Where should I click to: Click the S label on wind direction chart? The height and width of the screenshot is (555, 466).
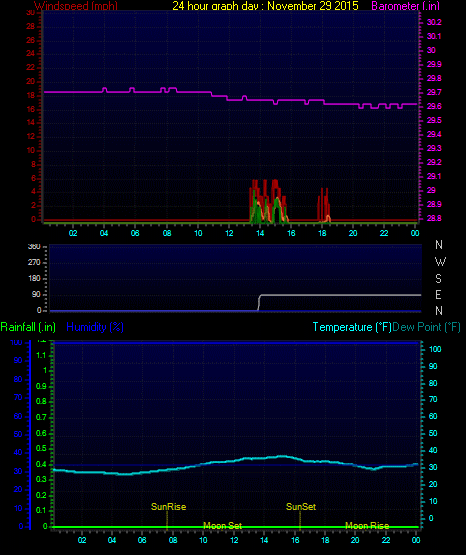[x=438, y=279]
